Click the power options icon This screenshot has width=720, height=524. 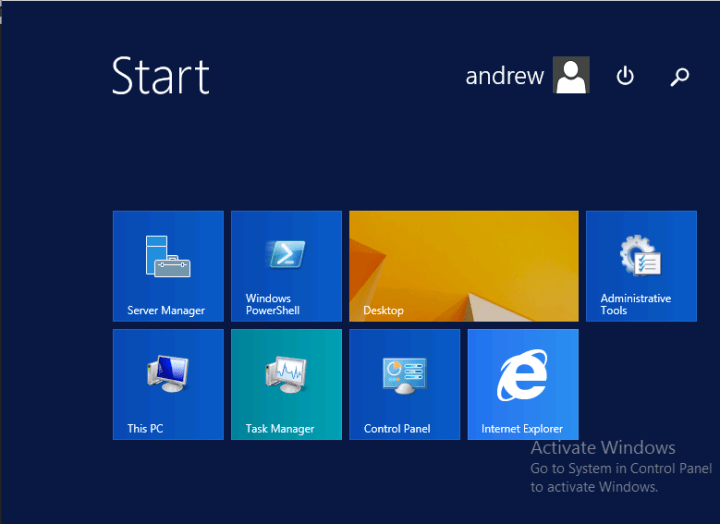coord(625,76)
